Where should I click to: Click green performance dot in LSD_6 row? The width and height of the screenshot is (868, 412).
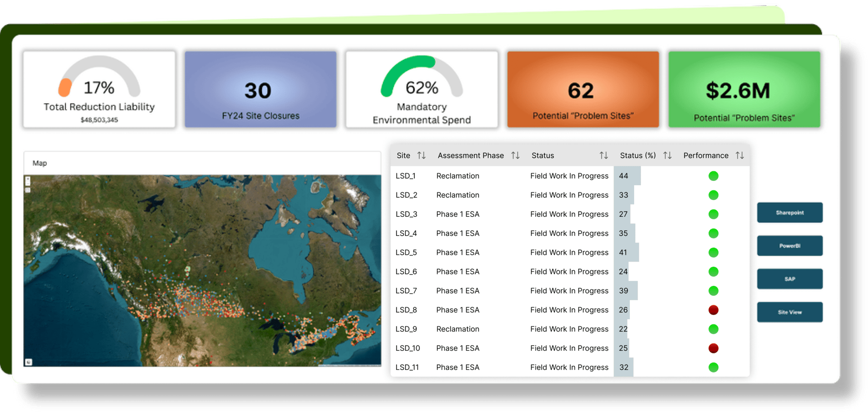pyautogui.click(x=713, y=271)
